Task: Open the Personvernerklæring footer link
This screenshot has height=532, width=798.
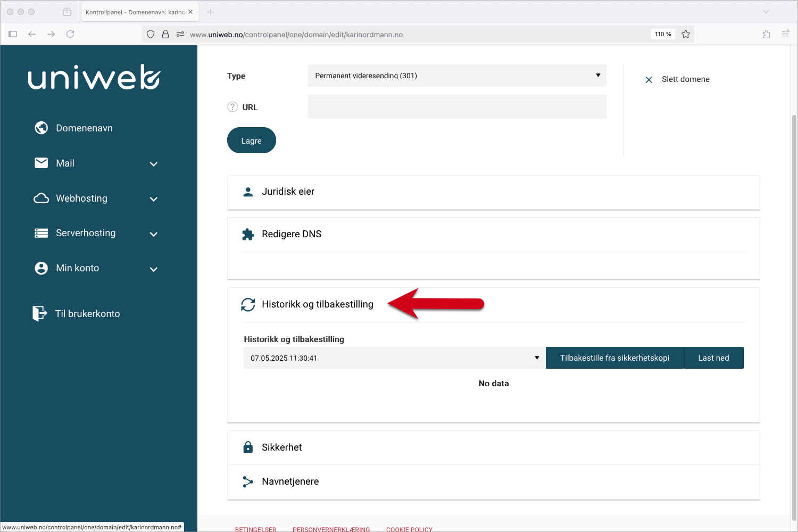Action: click(x=331, y=529)
